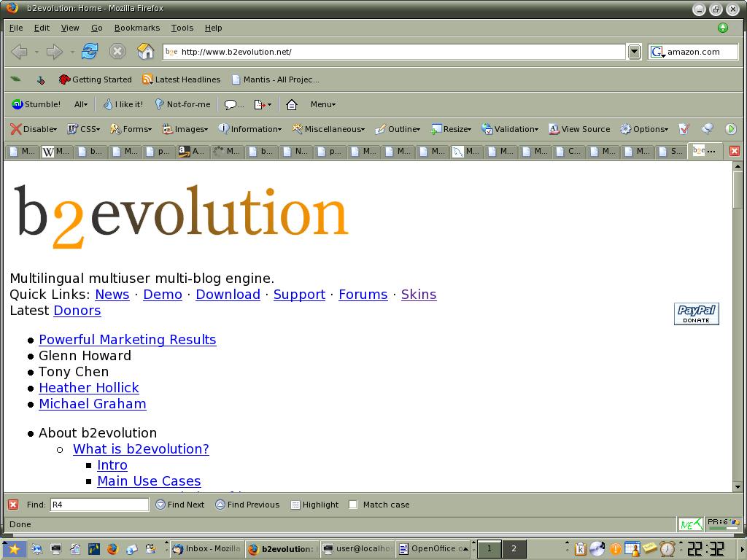Click the red checkmark developer toolbar icon
Viewport: 747px width, 560px height.
684,129
